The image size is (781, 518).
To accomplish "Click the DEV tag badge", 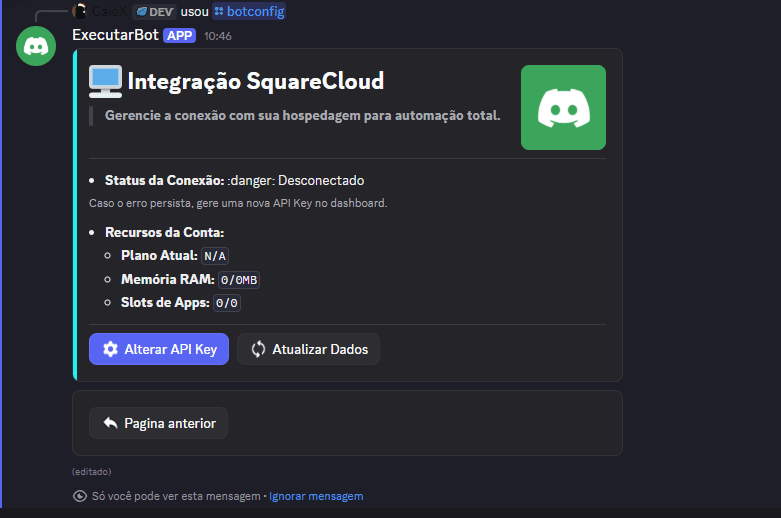I will [155, 11].
